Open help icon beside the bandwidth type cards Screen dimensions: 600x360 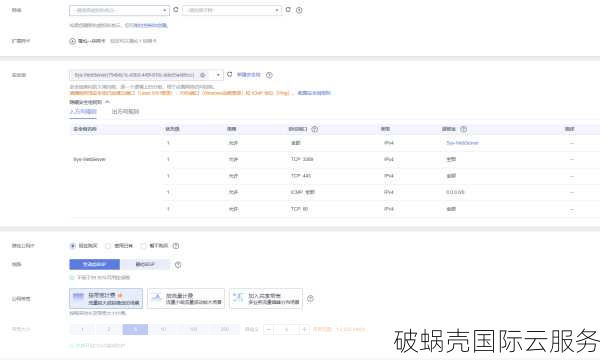pos(310,299)
